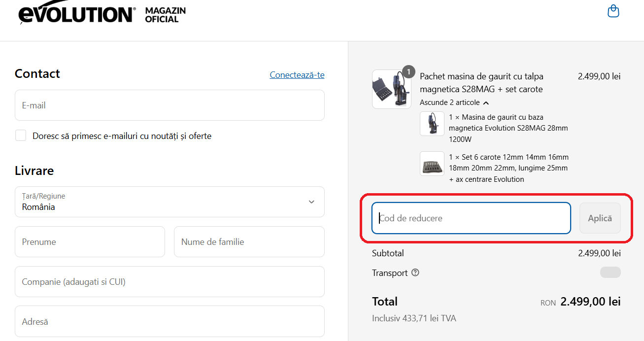The height and width of the screenshot is (341, 644).
Task: Select the Prenume first name field
Action: pos(90,241)
